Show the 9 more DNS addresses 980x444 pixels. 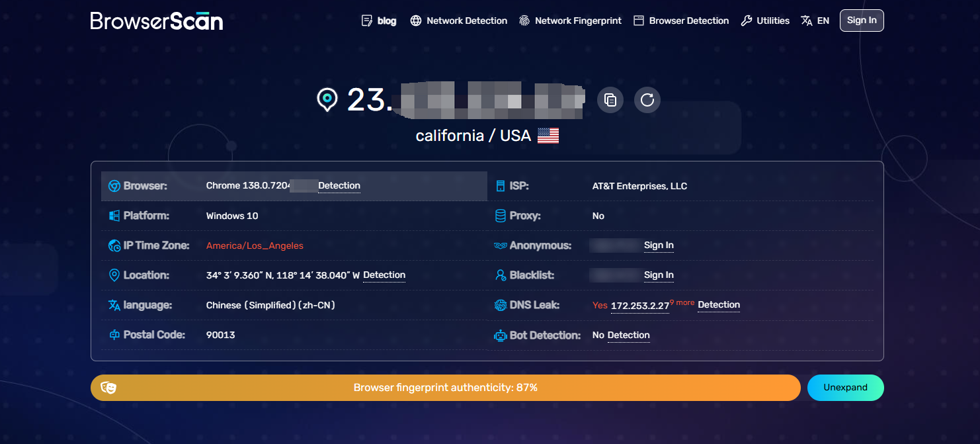pos(682,302)
